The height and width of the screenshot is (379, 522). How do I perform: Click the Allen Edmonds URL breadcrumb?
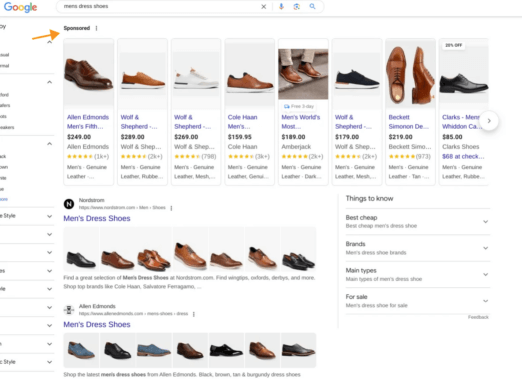[x=133, y=314]
